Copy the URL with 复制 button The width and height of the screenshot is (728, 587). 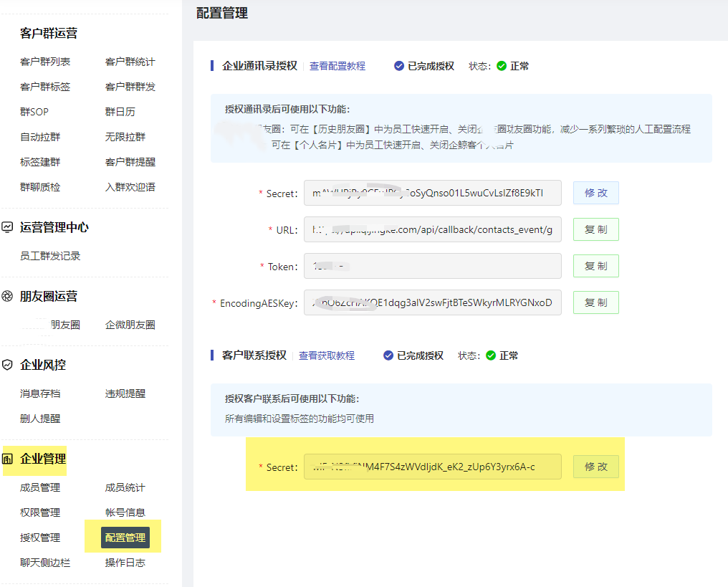596,229
